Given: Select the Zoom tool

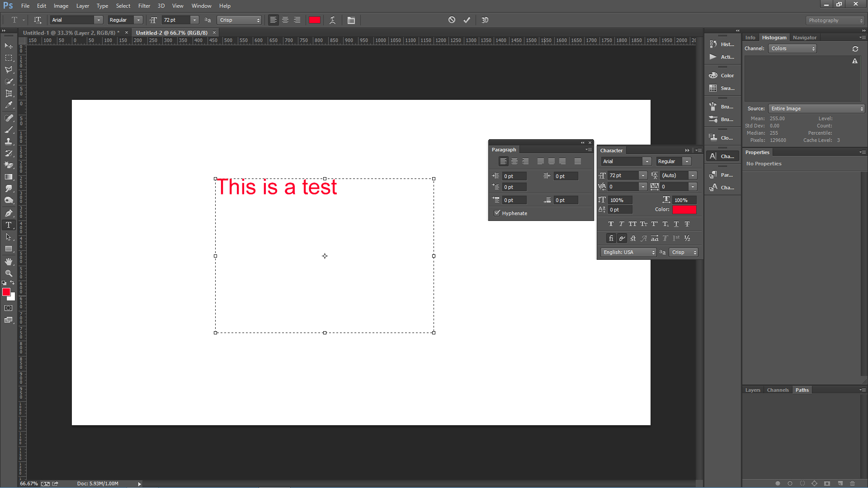Looking at the screenshot, I should (9, 273).
